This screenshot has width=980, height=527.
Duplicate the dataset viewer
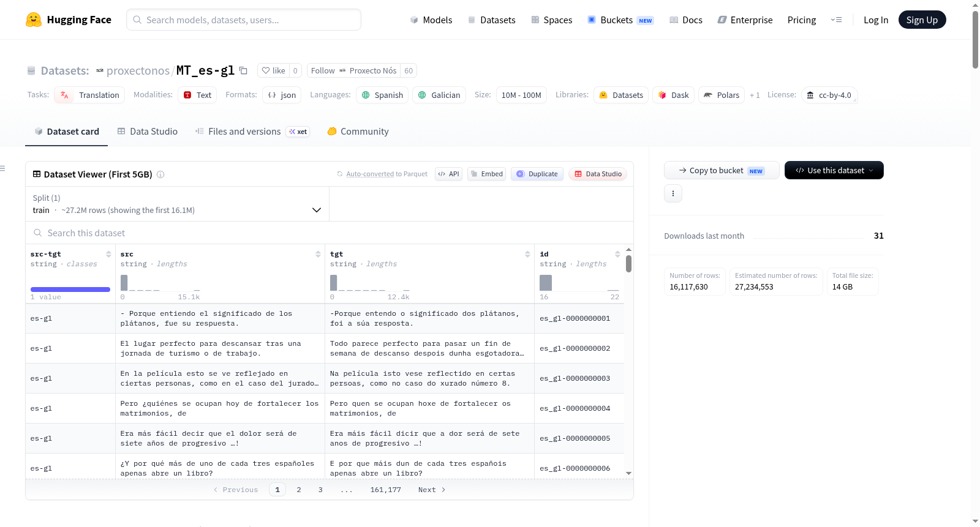pyautogui.click(x=537, y=174)
